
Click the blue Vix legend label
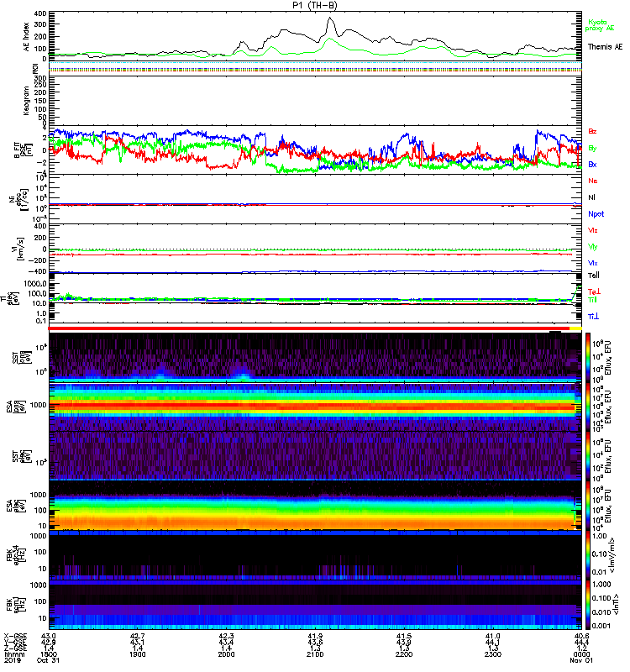tap(592, 263)
